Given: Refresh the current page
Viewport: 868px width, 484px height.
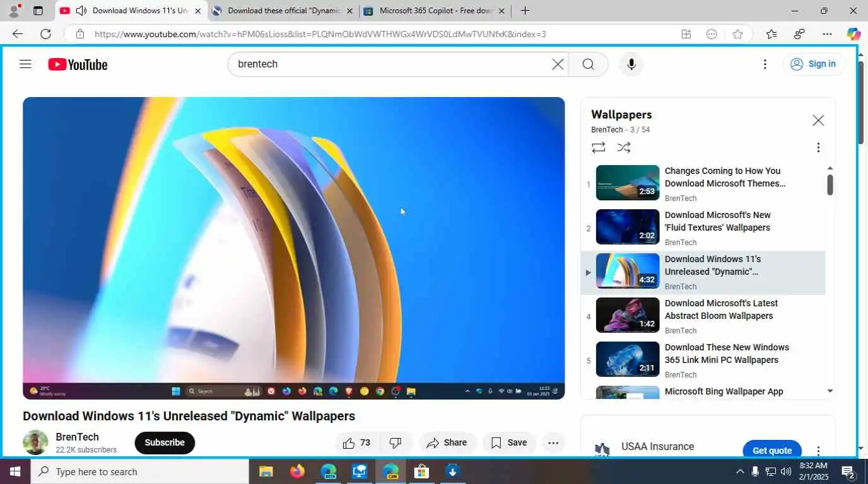Looking at the screenshot, I should tap(45, 34).
